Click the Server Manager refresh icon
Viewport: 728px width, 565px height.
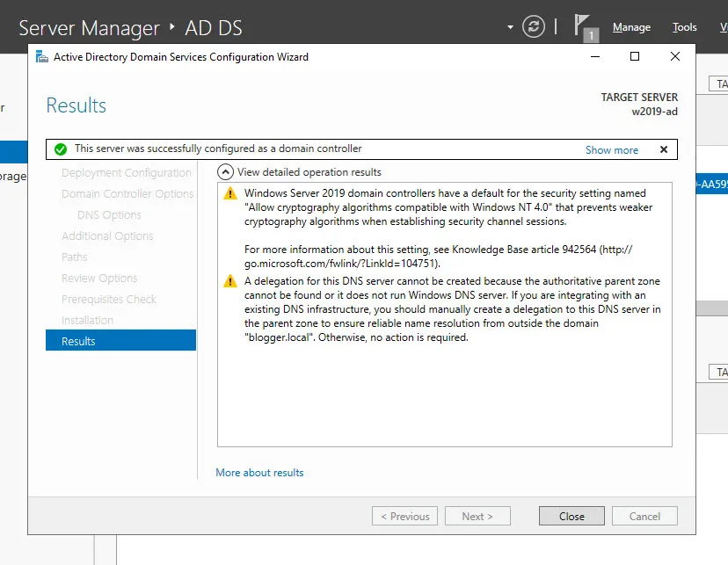click(534, 26)
